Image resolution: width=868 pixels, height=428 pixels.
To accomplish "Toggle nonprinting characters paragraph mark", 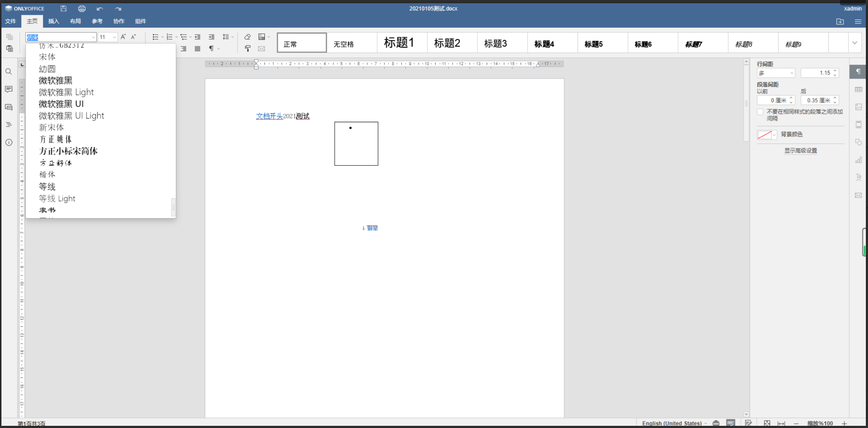I will tap(212, 49).
